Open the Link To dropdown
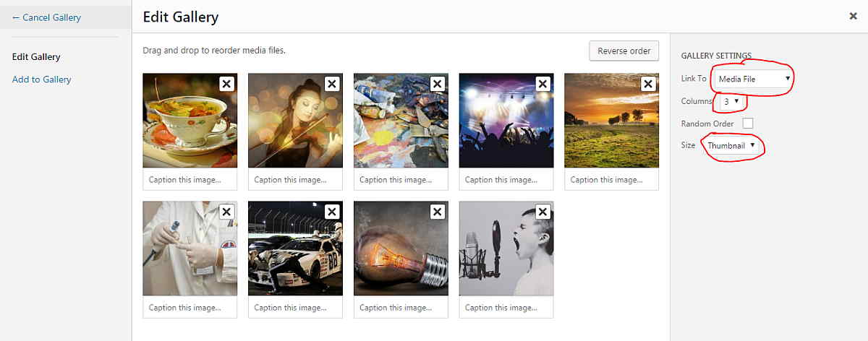 coord(753,79)
